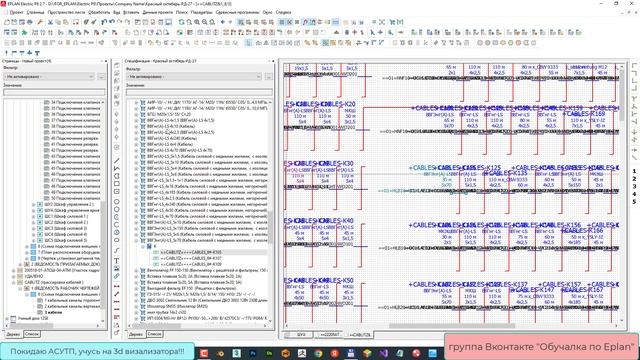Select the Rectangle drawing tool
The width and height of the screenshot is (640, 360).
(x=117, y=184)
